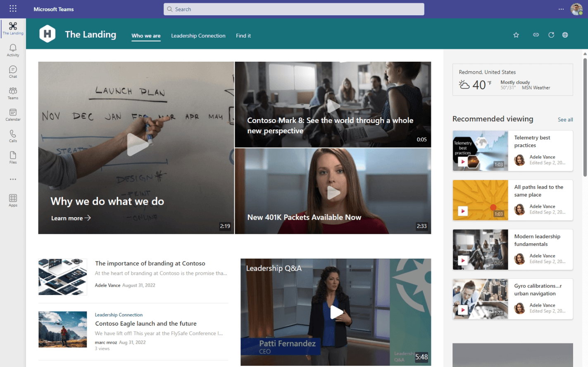Click The Landing page title
The width and height of the screenshot is (588, 367).
[x=90, y=34]
